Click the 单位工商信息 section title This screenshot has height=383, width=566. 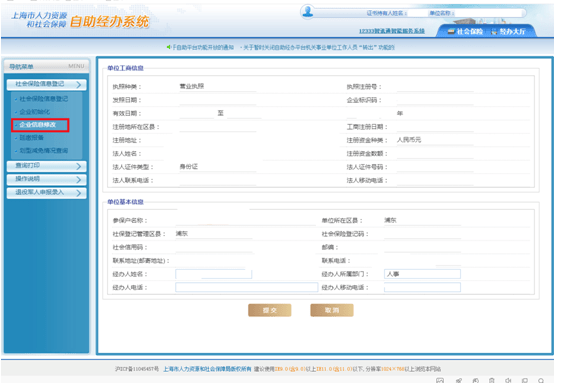126,68
